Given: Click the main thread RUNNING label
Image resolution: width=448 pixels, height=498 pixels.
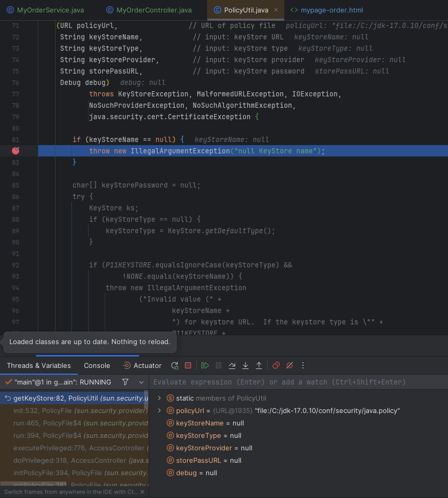Looking at the screenshot, I should (x=63, y=382).
